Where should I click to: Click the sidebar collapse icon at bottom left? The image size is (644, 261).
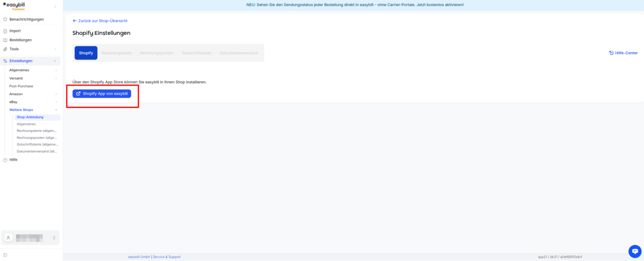[x=5, y=255]
